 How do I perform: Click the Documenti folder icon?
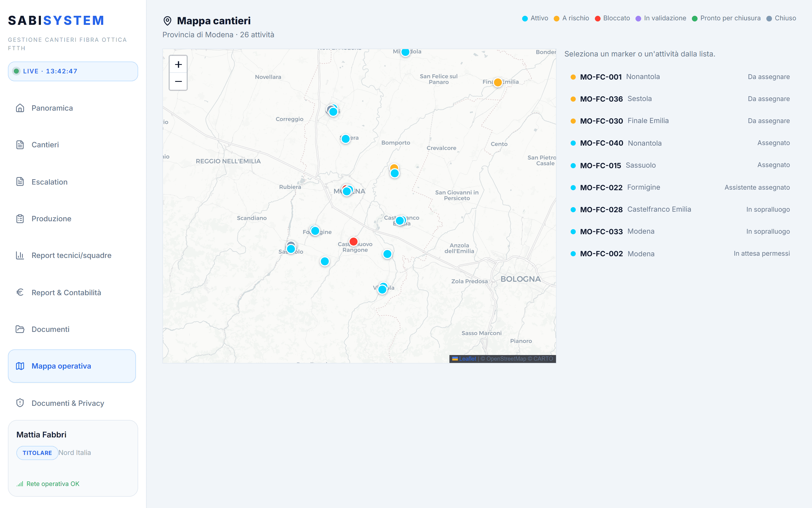pos(20,329)
